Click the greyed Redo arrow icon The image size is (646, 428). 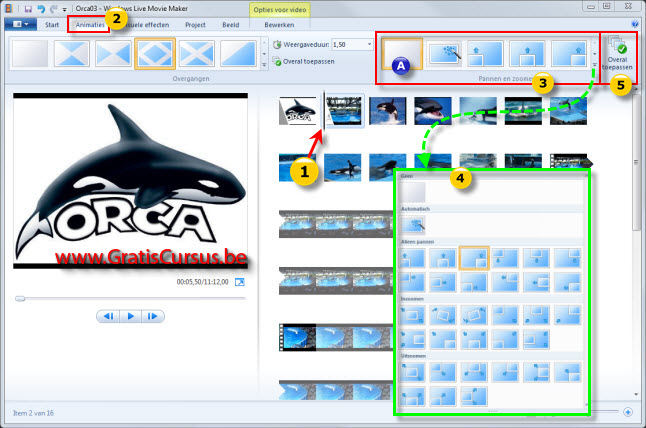(x=54, y=9)
